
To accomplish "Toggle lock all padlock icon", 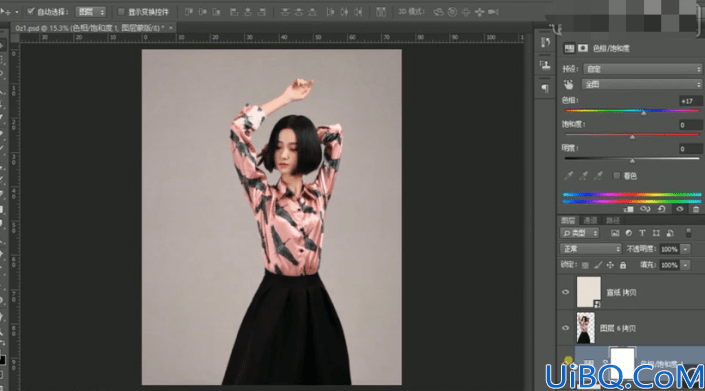I will pos(623,266).
